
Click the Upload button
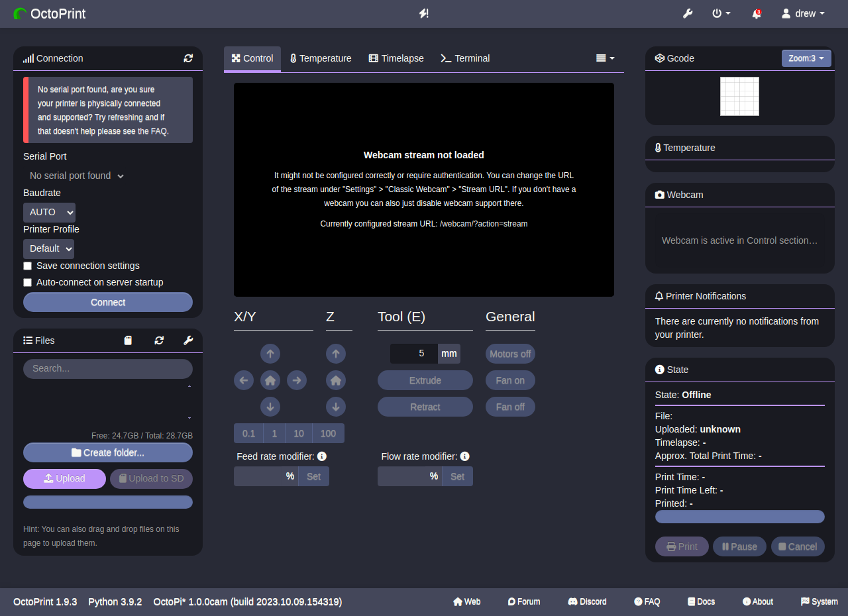coord(64,478)
